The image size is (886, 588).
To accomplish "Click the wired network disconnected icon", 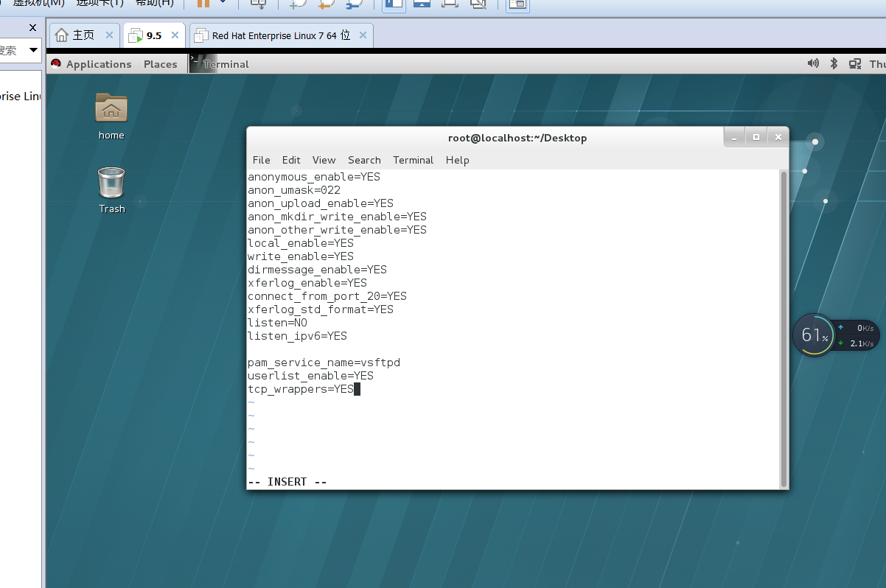I will 855,64.
